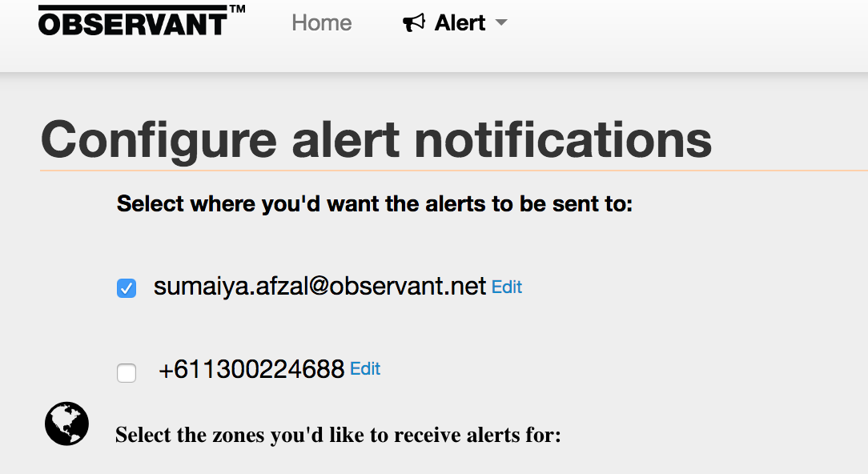The image size is (868, 474).
Task: Go to the Home nav item
Action: click(321, 23)
